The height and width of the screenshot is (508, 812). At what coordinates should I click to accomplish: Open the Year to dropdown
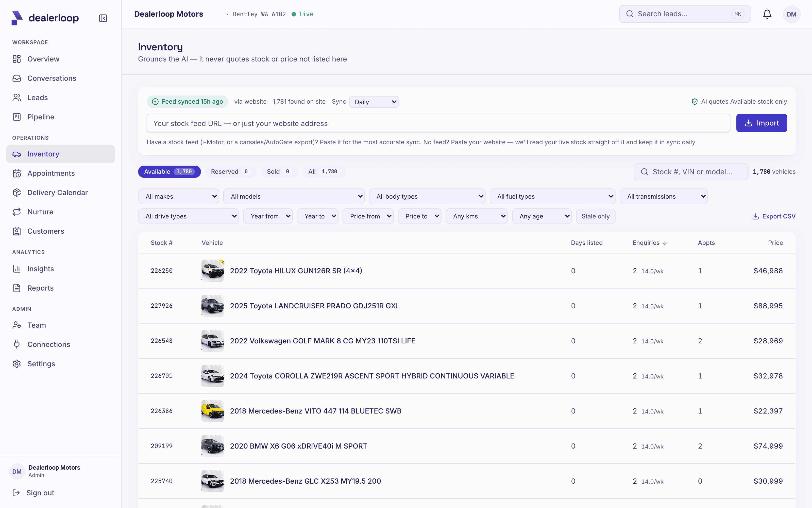click(317, 216)
